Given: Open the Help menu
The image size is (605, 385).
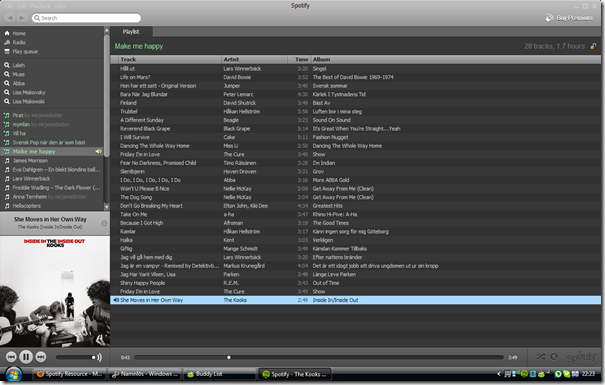Looking at the screenshot, I should click(60, 6).
